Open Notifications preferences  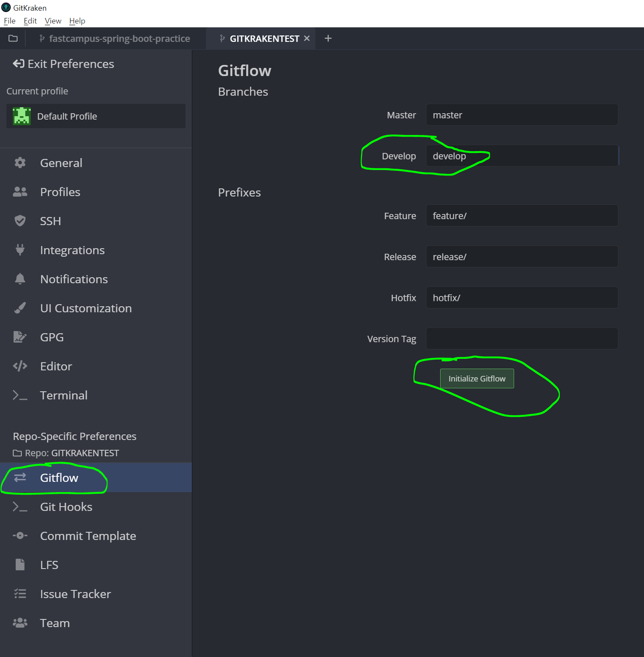click(x=96, y=279)
